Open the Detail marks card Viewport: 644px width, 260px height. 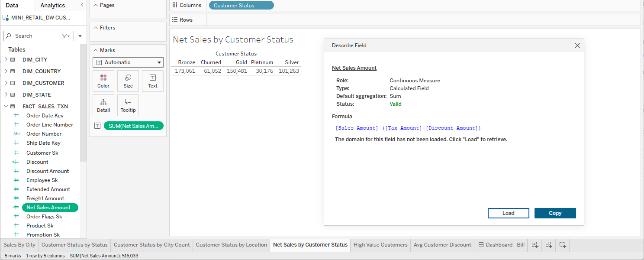[103, 105]
